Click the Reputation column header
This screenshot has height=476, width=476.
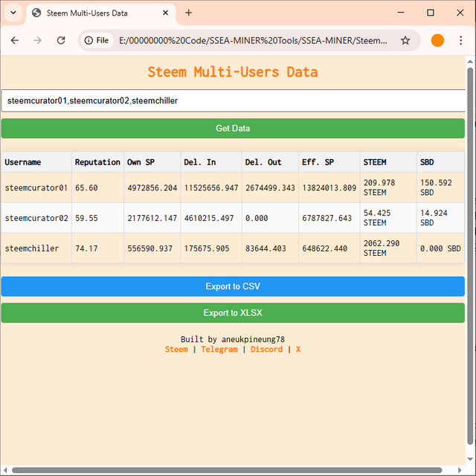pyautogui.click(x=97, y=162)
